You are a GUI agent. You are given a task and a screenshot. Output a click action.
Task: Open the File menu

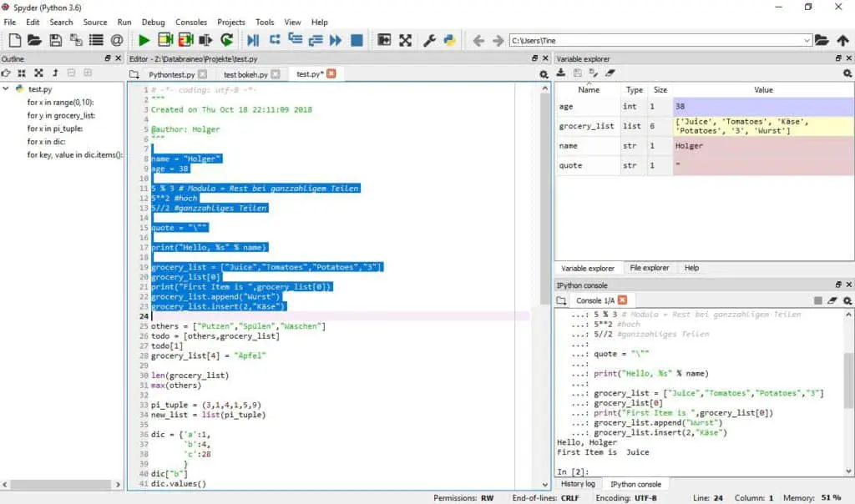coord(10,23)
